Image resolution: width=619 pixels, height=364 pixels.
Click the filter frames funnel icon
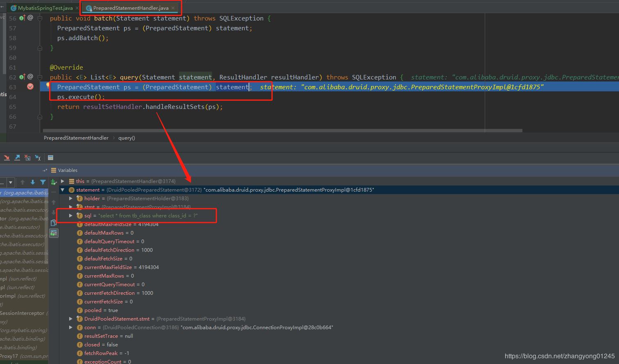tap(43, 182)
